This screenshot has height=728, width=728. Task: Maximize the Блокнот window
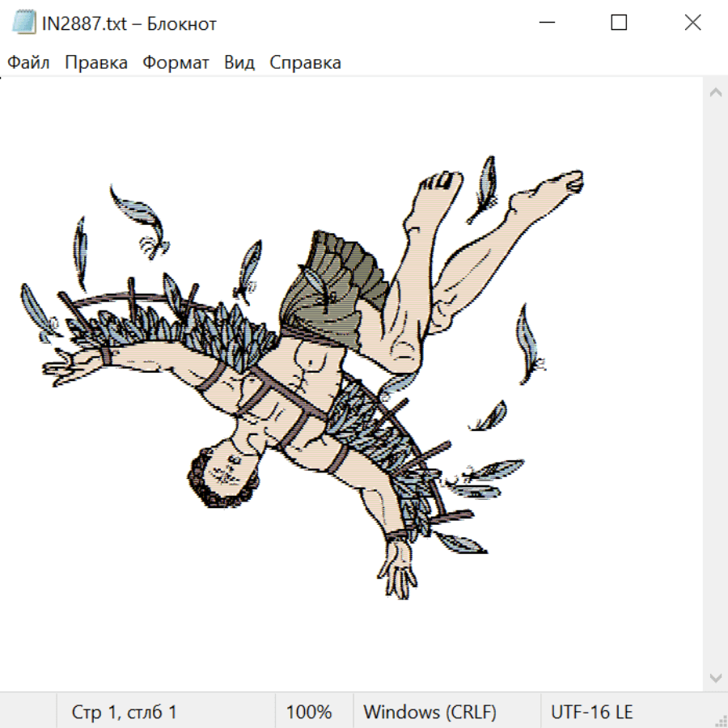click(x=619, y=23)
